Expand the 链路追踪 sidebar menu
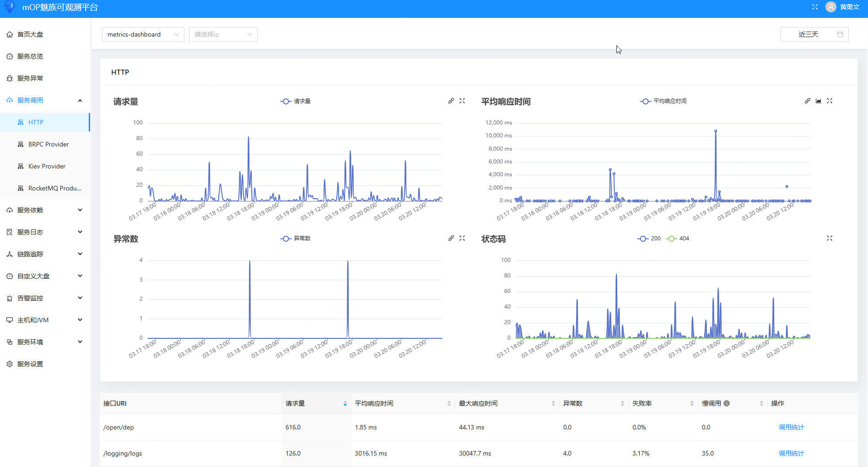The width and height of the screenshot is (868, 467). pos(45,254)
